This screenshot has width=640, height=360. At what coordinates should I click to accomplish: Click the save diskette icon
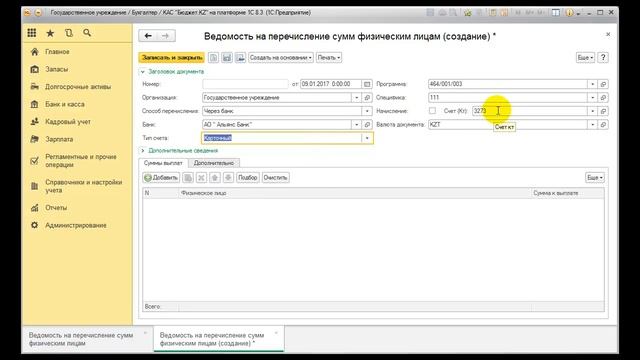pos(227,58)
